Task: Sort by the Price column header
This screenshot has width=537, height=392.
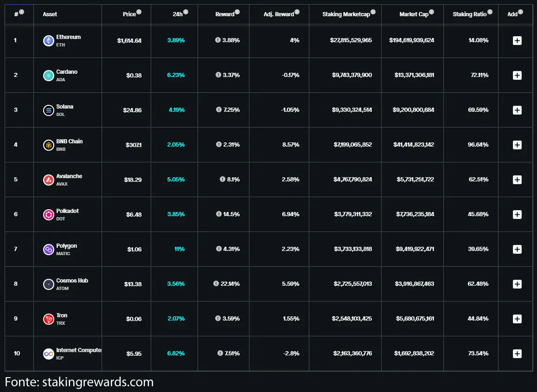Action: pyautogui.click(x=129, y=14)
